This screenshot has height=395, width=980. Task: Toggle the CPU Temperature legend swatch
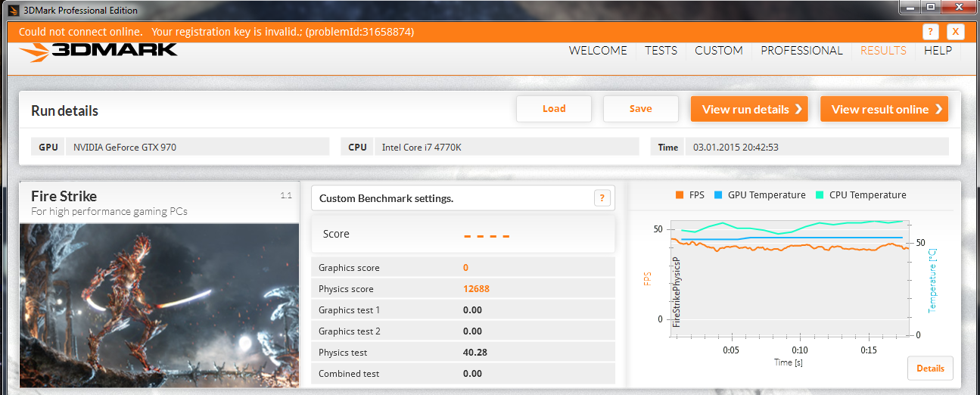point(820,195)
